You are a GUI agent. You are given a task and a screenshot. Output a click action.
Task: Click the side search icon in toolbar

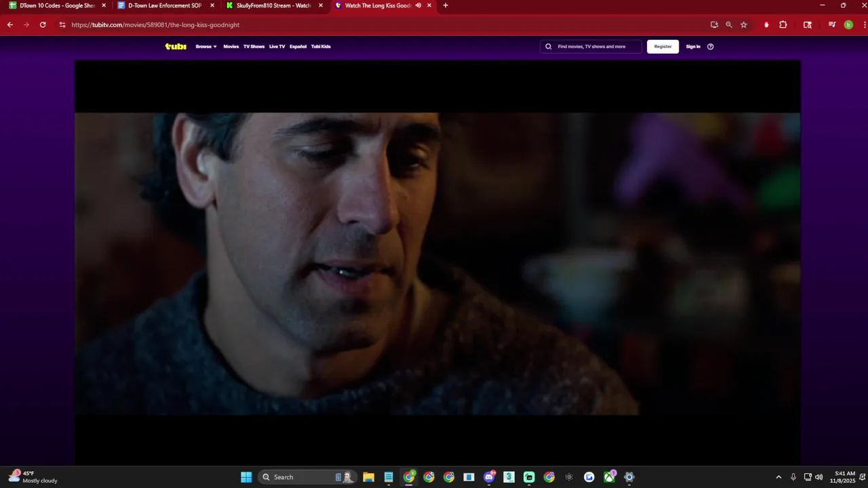click(x=808, y=24)
